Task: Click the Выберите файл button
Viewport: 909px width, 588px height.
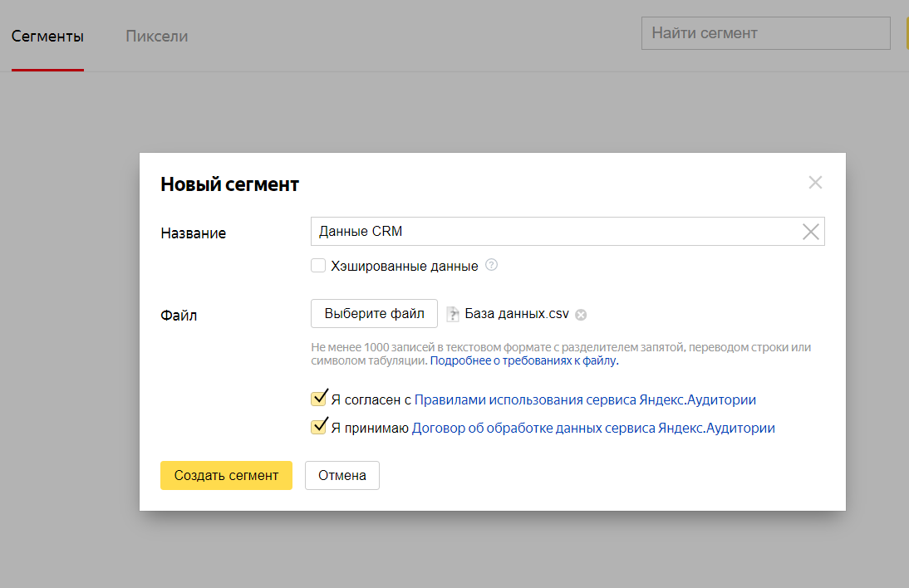Action: [x=374, y=314]
